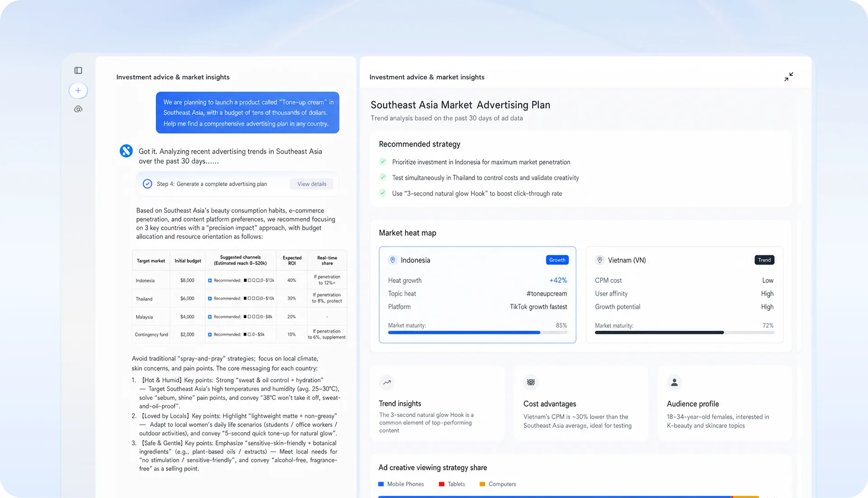Click the Step 4 checkmark circle icon

pyautogui.click(x=147, y=184)
